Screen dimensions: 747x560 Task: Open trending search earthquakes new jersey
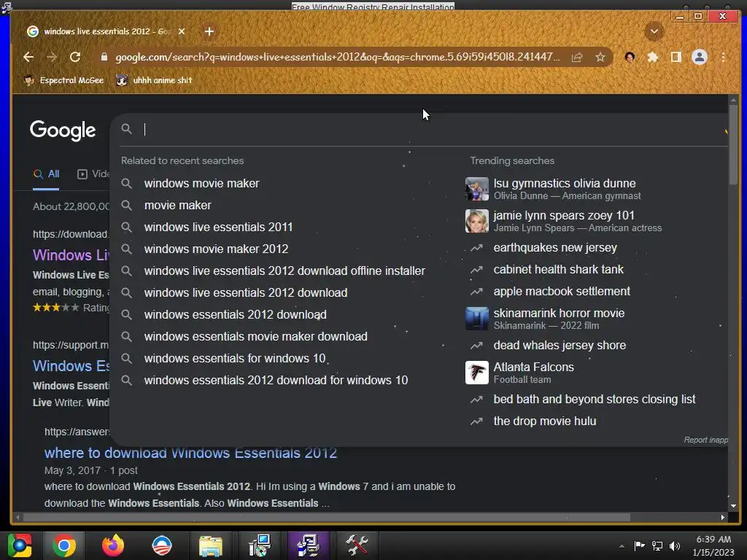coord(555,248)
